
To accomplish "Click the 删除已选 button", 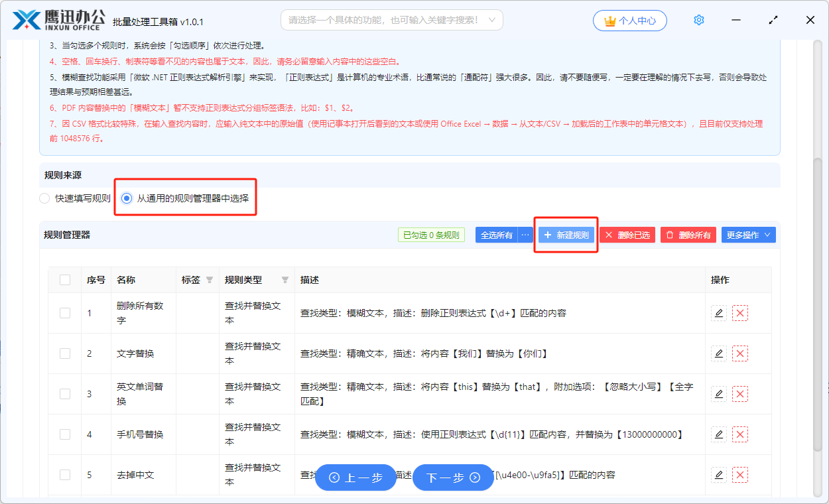I will 626,235.
